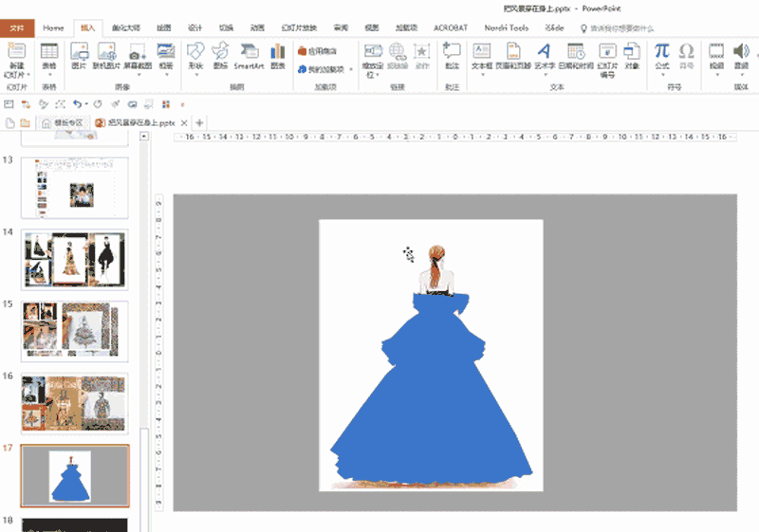Click the Redo icon in quick access toolbar
This screenshot has height=532, width=759.
pos(98,104)
